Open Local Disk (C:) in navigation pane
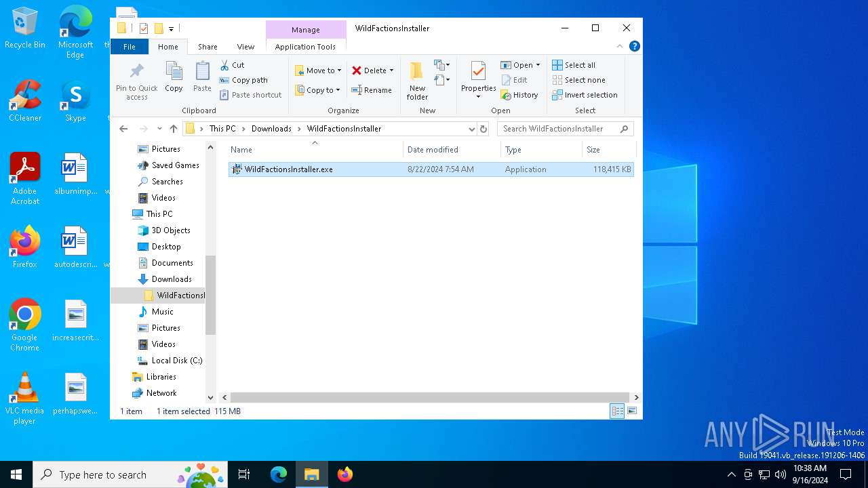 (x=176, y=361)
